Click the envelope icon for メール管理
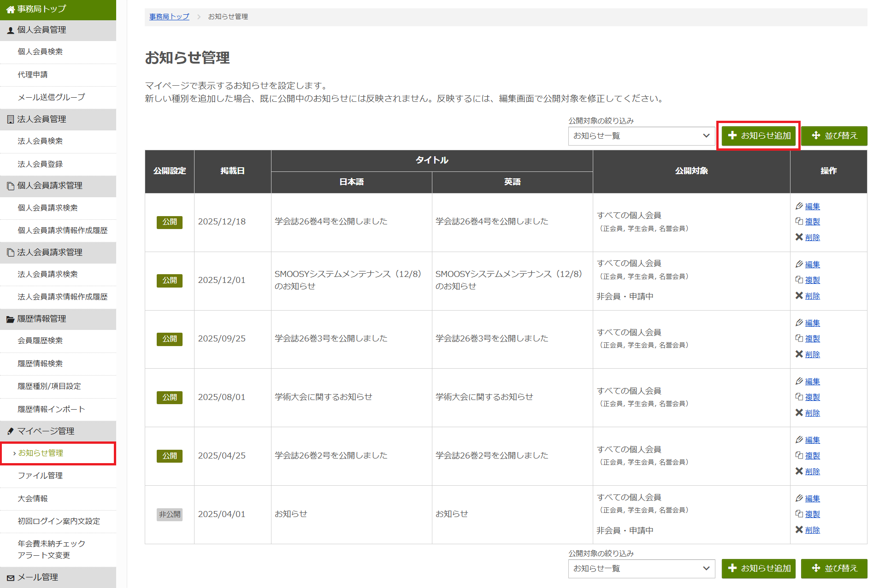This screenshot has height=588, width=885. (10, 577)
